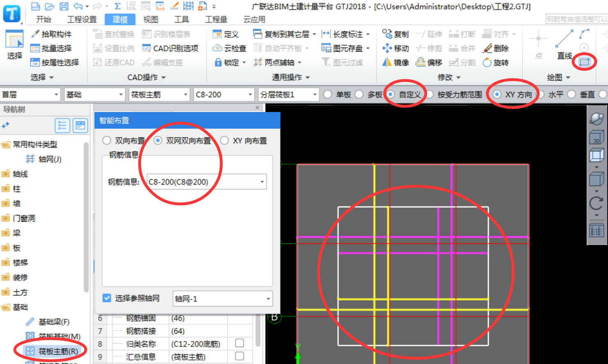Viewport: 608px width, 364px height.
Task: Click the (46) 钢筋锚固 value cell
Action: (x=199, y=318)
